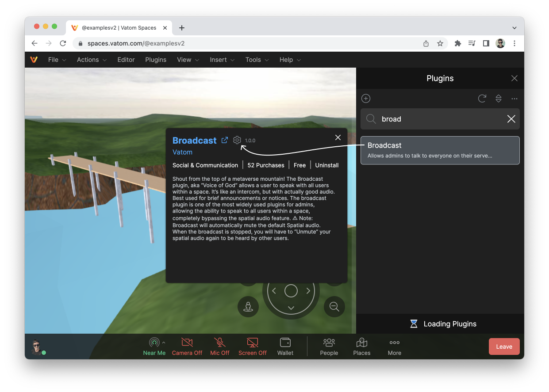Open the Editor menu item

[126, 60]
